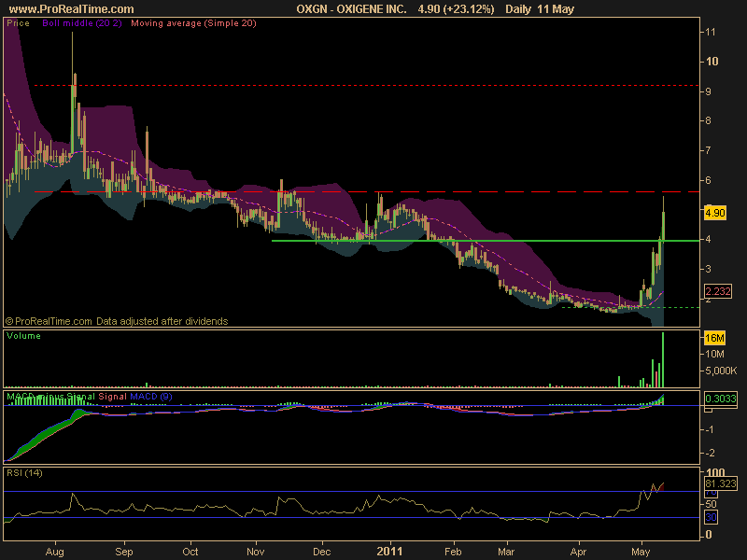The image size is (747, 560).
Task: Click the May month label on time axis
Action: (641, 552)
